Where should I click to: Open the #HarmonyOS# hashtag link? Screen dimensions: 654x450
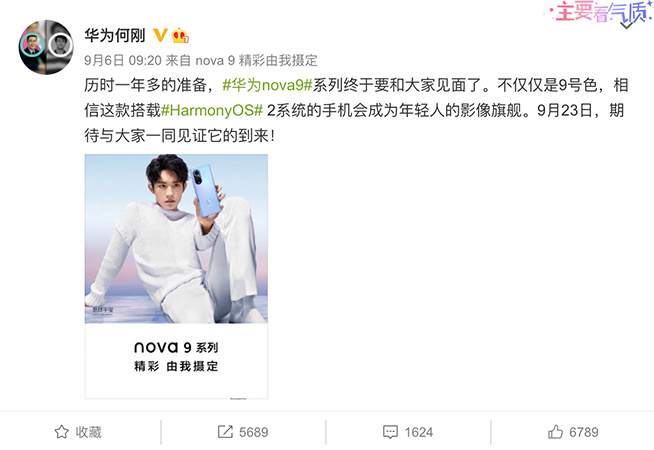[212, 111]
